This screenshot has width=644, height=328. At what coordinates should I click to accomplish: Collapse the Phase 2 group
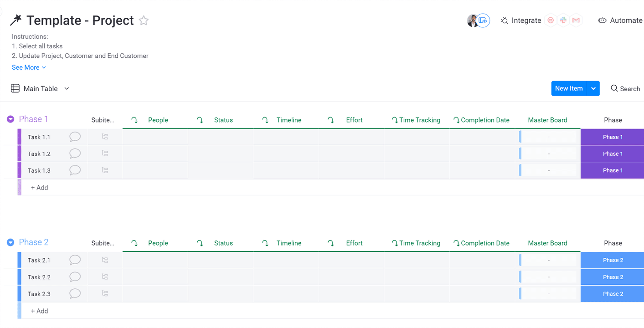tap(10, 242)
